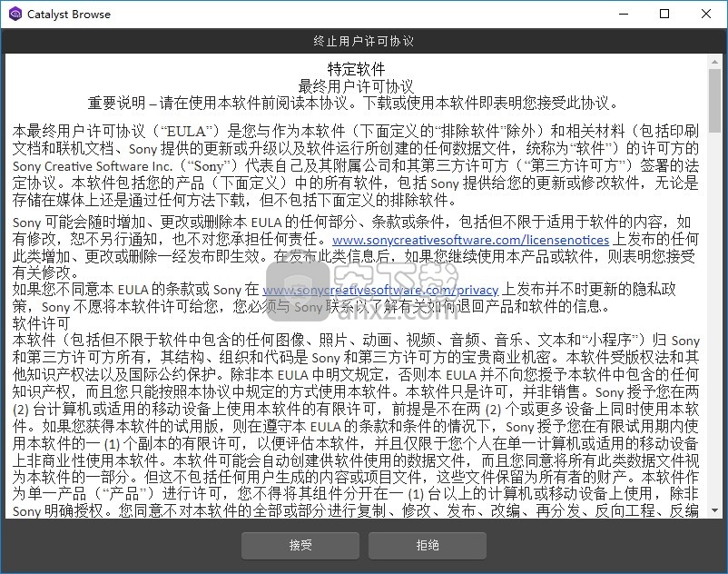Click the 拒绝 (Decline) button

click(428, 546)
